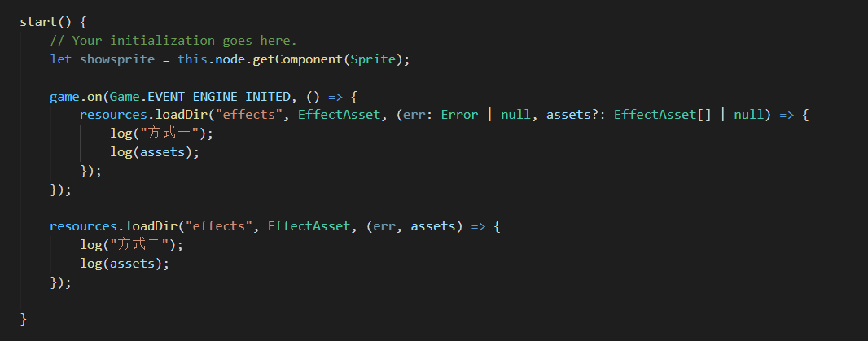Click log(assets) below the "方式一" line
The width and height of the screenshot is (868, 341).
tap(155, 152)
